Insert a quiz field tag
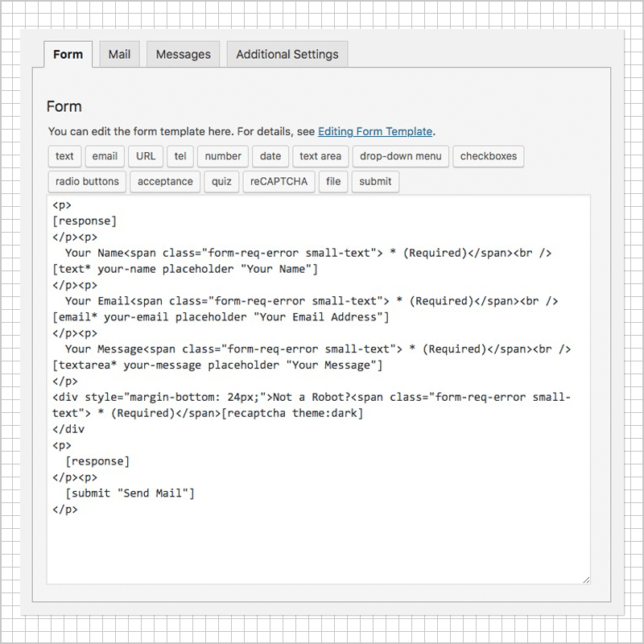Screen dimensions: 644x644 tap(221, 182)
